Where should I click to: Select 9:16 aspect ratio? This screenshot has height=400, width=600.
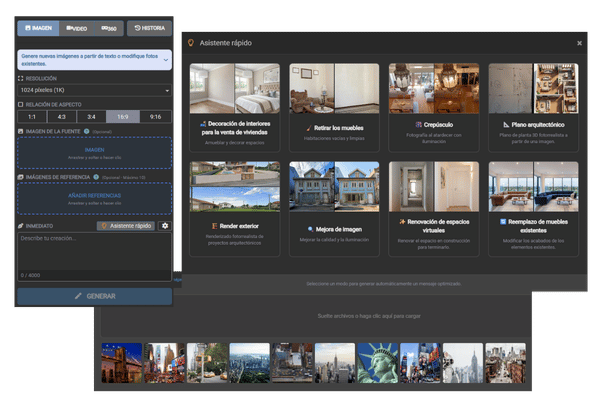[x=155, y=117]
